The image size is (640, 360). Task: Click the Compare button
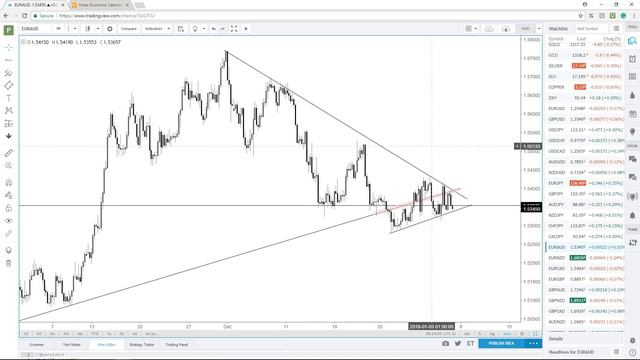(x=129, y=29)
